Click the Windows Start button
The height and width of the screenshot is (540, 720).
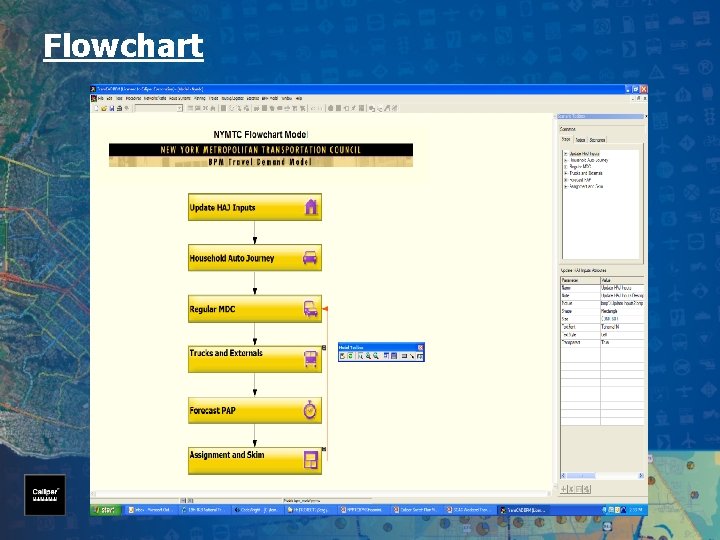point(106,510)
